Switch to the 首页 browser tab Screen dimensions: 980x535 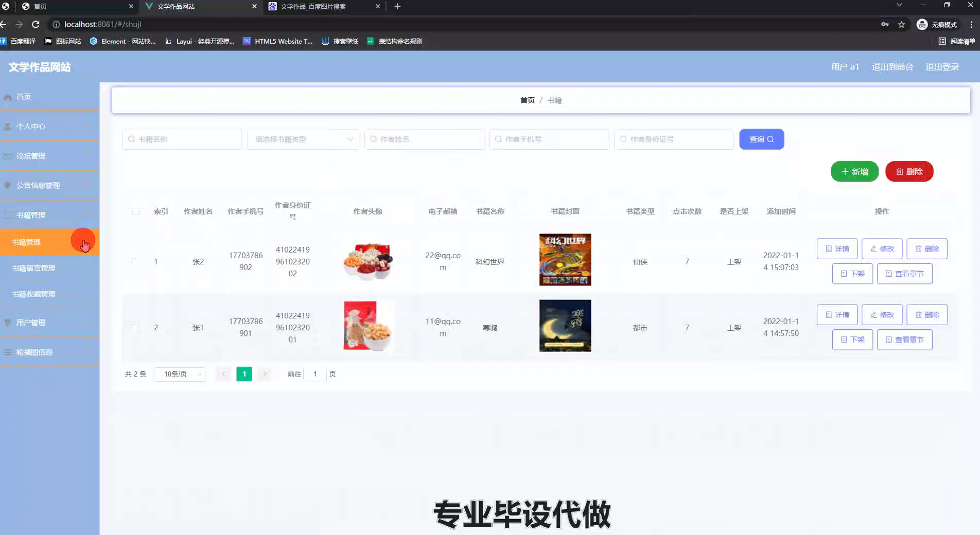(77, 6)
